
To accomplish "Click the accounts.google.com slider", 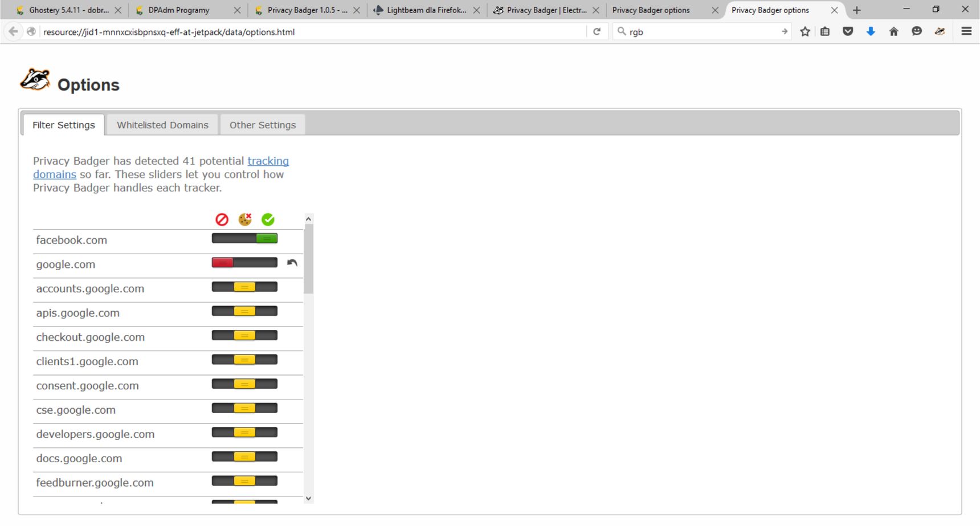I will (x=244, y=287).
